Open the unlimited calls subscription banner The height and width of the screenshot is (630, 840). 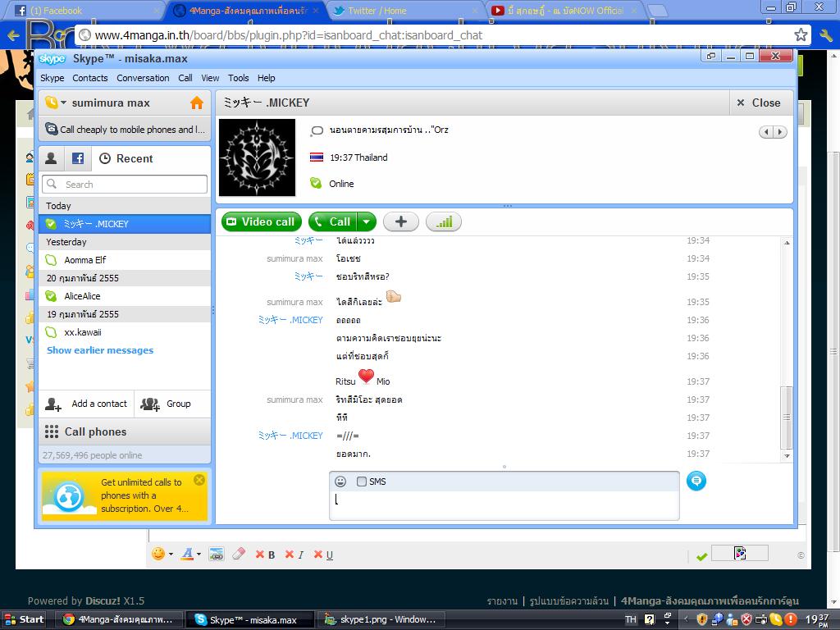point(125,495)
